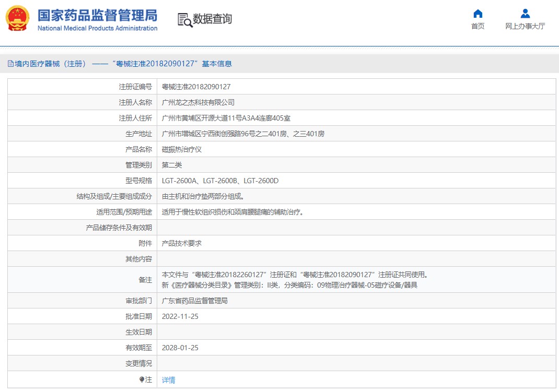Click the data query magnifier icon
Viewport: 559px width, 392px height.
tap(185, 20)
